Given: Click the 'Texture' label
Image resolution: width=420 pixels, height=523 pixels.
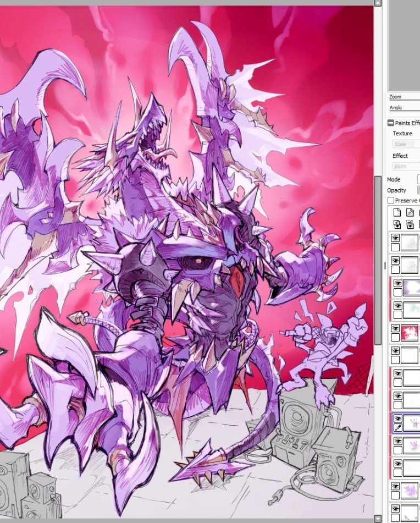Looking at the screenshot, I should pyautogui.click(x=402, y=133).
